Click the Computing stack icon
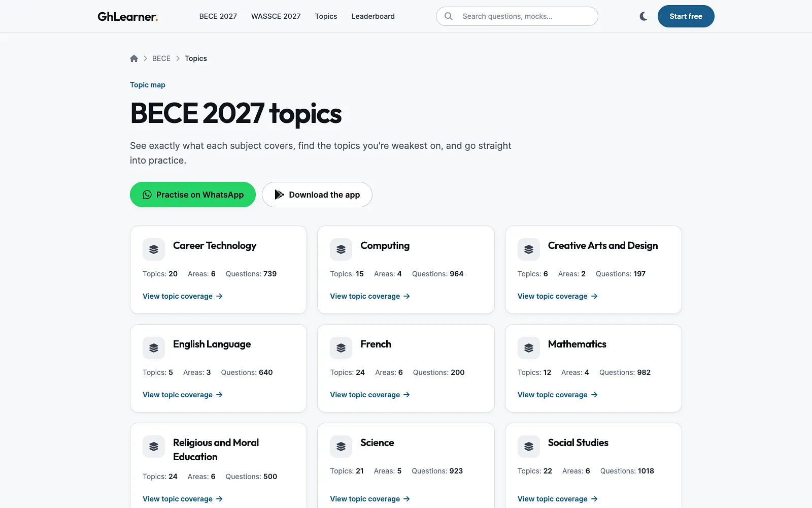 [x=341, y=249]
